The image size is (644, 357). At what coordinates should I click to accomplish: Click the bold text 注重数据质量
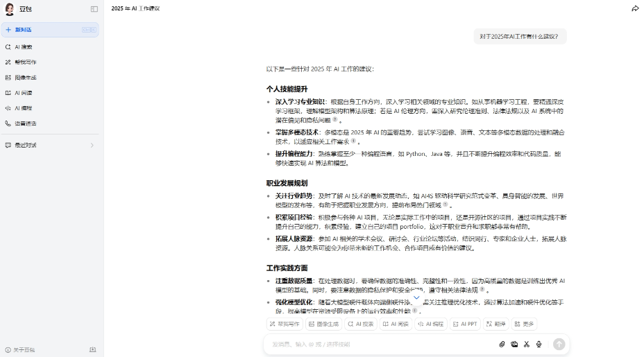[294, 281]
